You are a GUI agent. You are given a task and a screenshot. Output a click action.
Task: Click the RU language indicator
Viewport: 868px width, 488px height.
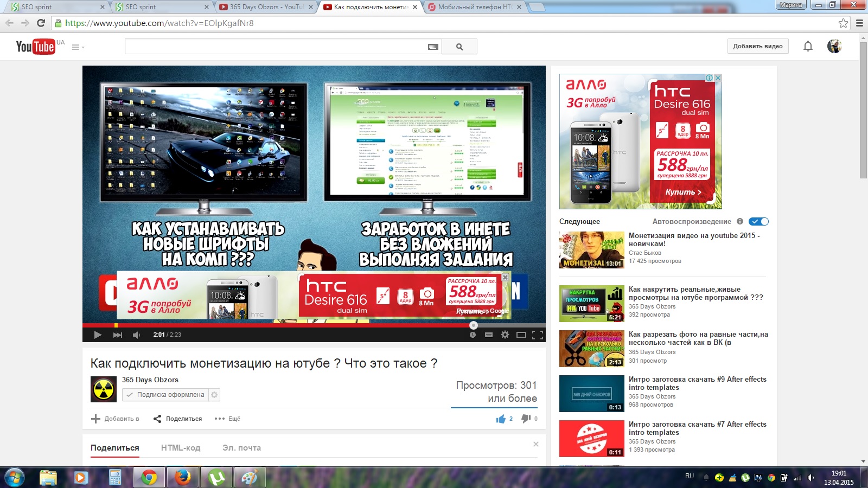690,476
